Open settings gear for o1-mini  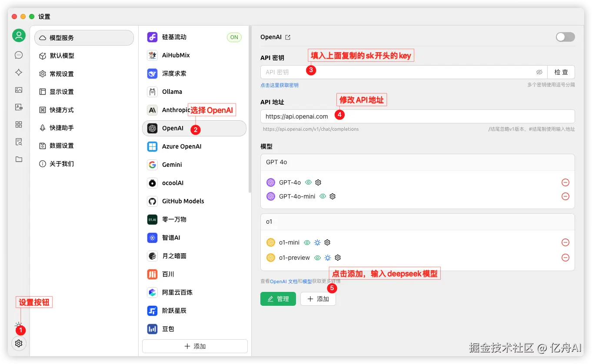click(328, 242)
